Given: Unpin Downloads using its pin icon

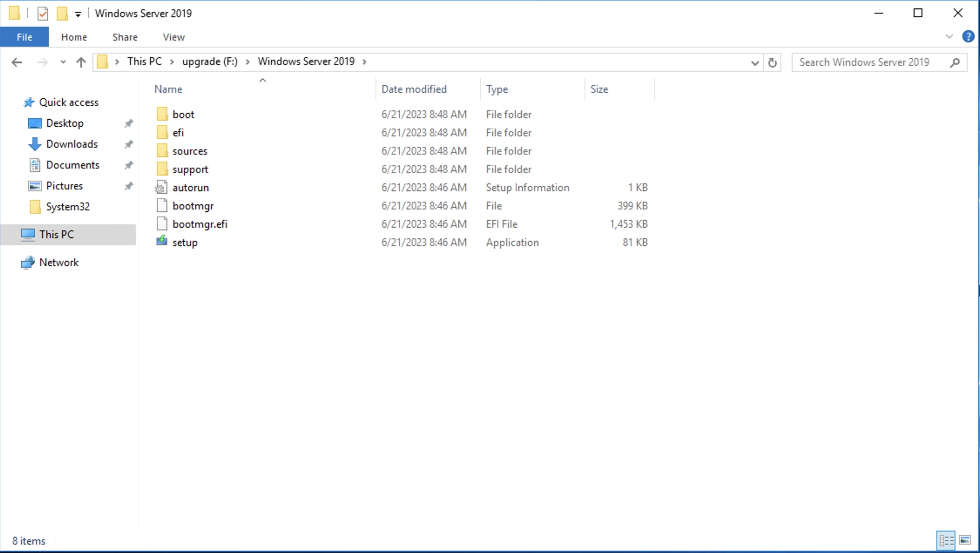Looking at the screenshot, I should 128,144.
